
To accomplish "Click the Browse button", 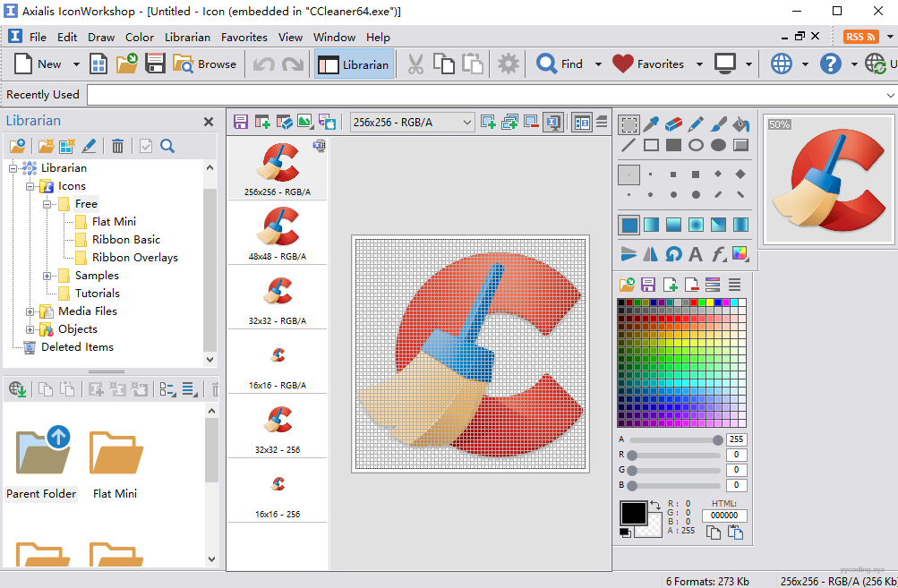I will coord(205,64).
